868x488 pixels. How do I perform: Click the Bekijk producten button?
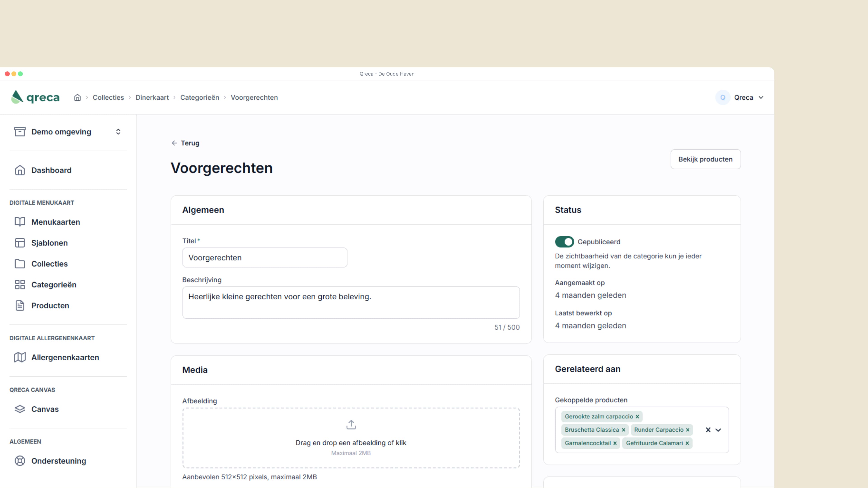click(x=705, y=159)
